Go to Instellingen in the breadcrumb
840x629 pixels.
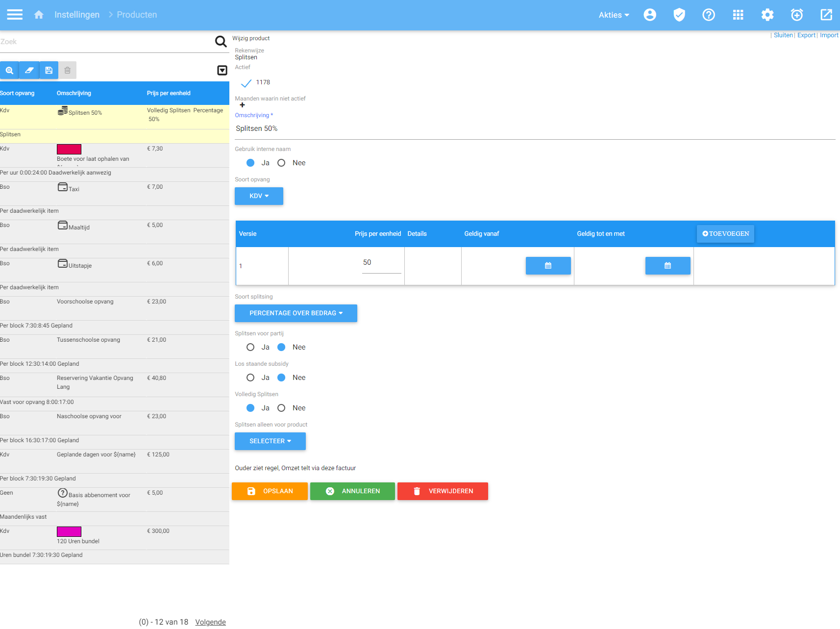pos(77,15)
